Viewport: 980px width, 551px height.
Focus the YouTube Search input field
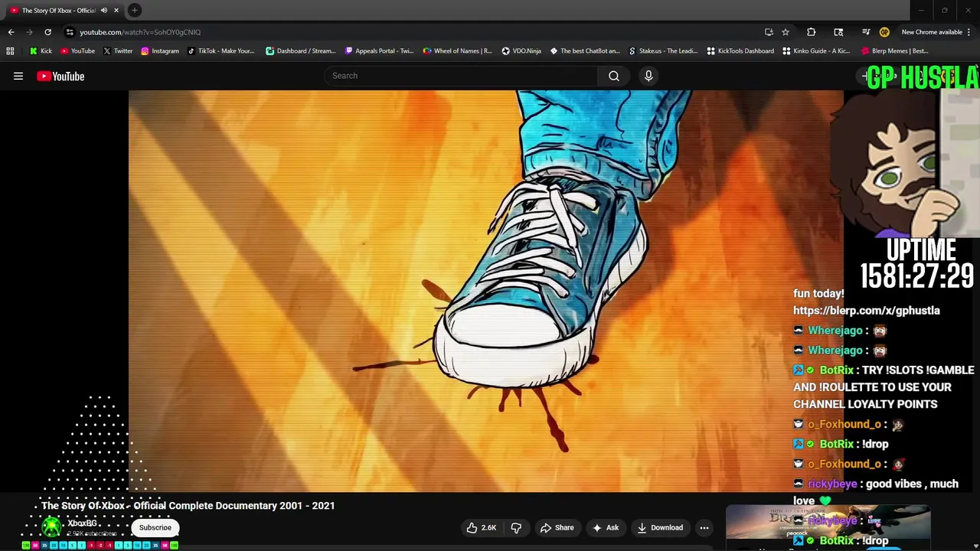(x=461, y=76)
